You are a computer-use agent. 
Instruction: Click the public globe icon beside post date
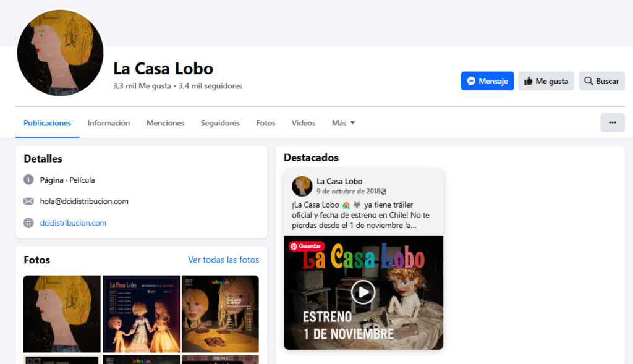coord(383,192)
